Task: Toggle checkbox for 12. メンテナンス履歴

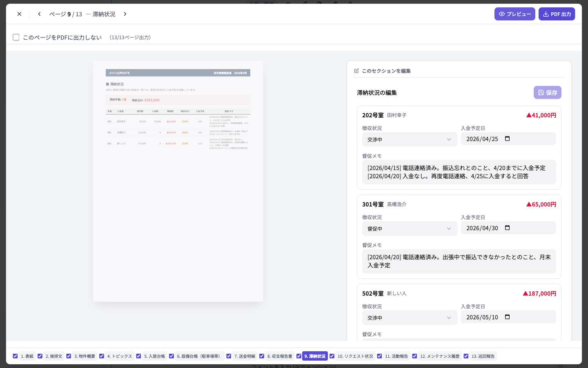Action: coord(414,356)
